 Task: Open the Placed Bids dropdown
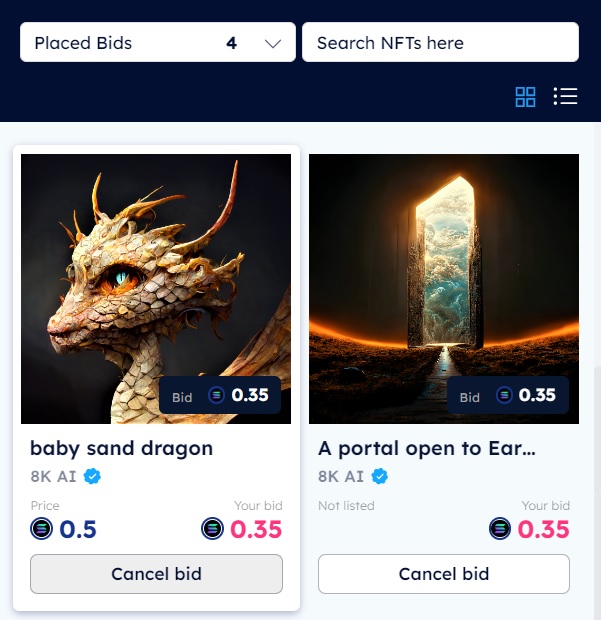click(x=158, y=42)
